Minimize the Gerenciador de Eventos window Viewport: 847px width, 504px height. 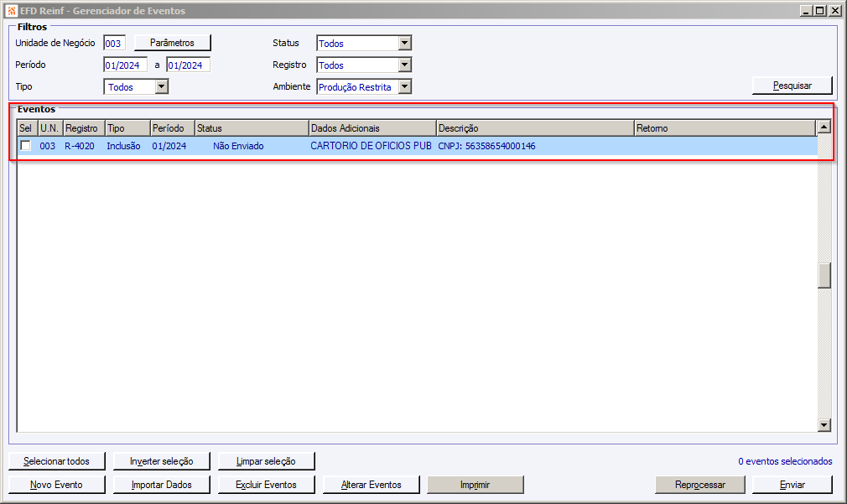[806, 11]
